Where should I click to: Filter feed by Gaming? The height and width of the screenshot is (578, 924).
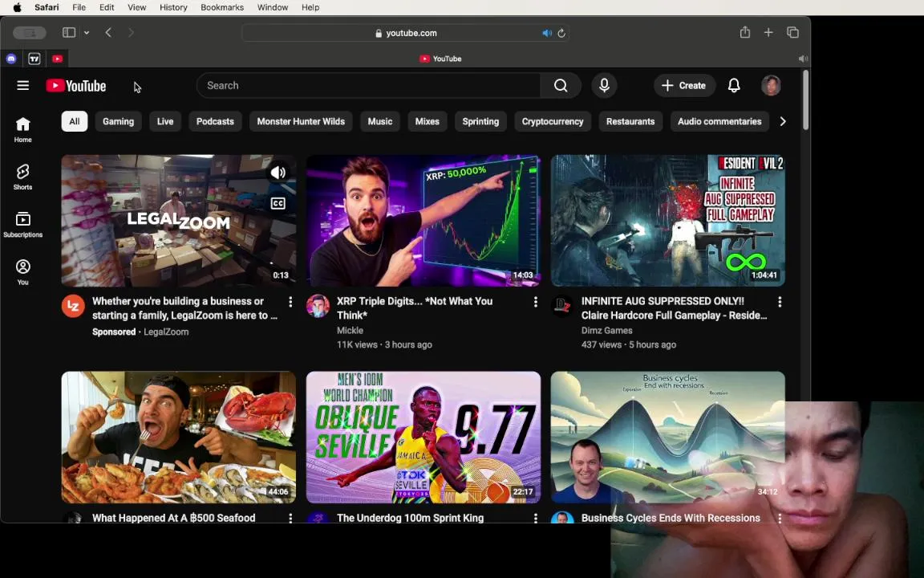pyautogui.click(x=119, y=121)
